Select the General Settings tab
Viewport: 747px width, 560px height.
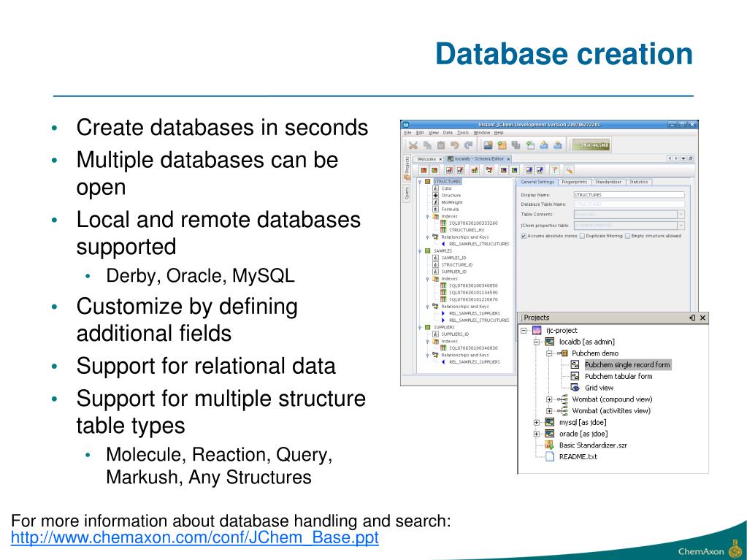click(537, 182)
